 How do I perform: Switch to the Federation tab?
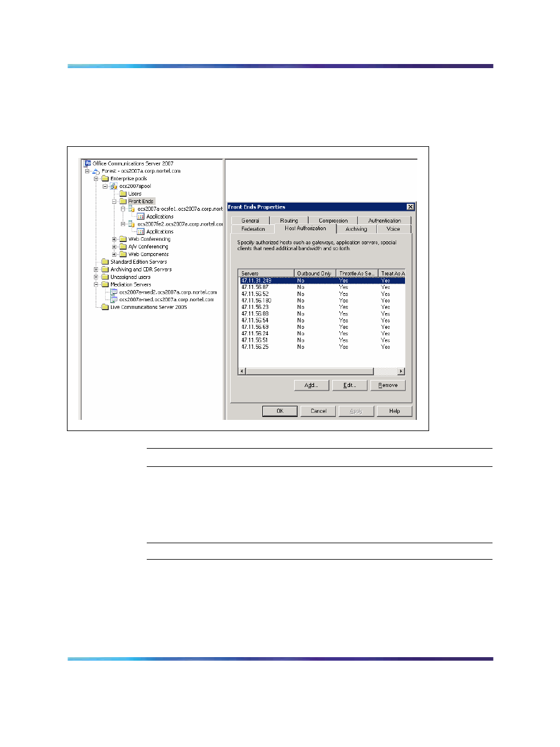click(x=253, y=229)
